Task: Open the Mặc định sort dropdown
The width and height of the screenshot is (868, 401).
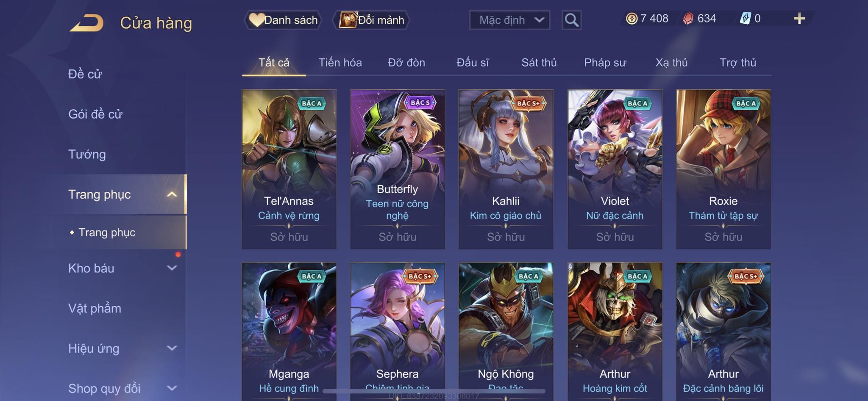Action: click(x=509, y=20)
